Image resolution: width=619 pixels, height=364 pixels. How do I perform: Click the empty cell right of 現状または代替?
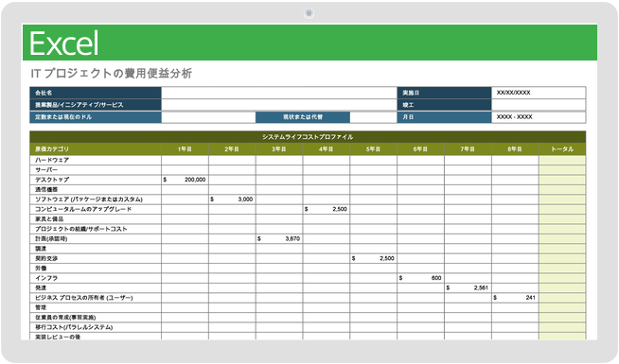point(374,117)
